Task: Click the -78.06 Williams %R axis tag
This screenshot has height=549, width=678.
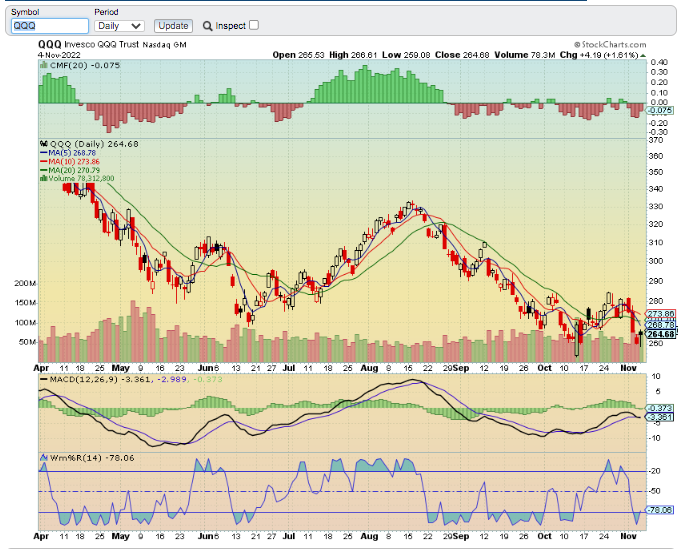Action: [660, 510]
